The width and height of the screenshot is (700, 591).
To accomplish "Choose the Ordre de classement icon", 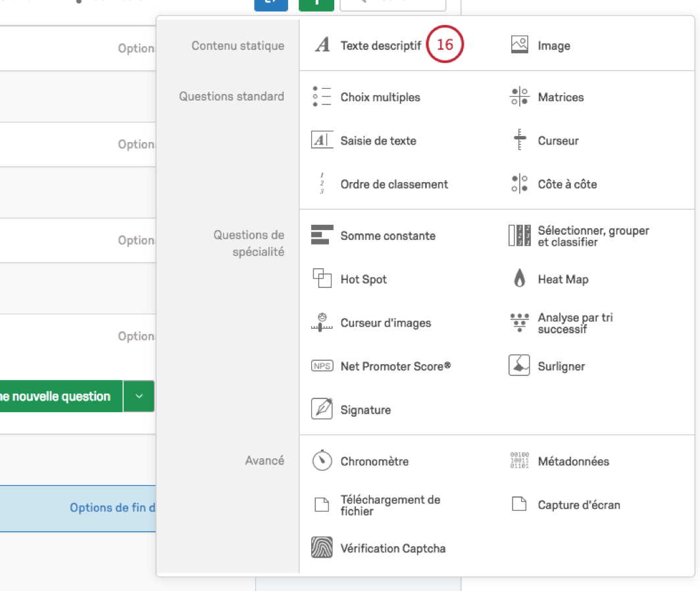I will point(322,183).
